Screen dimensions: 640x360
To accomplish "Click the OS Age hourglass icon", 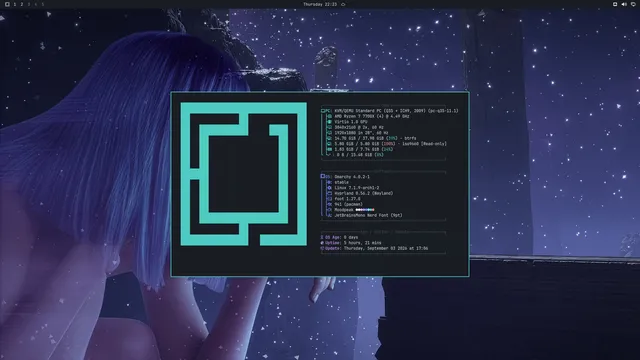I will point(322,237).
